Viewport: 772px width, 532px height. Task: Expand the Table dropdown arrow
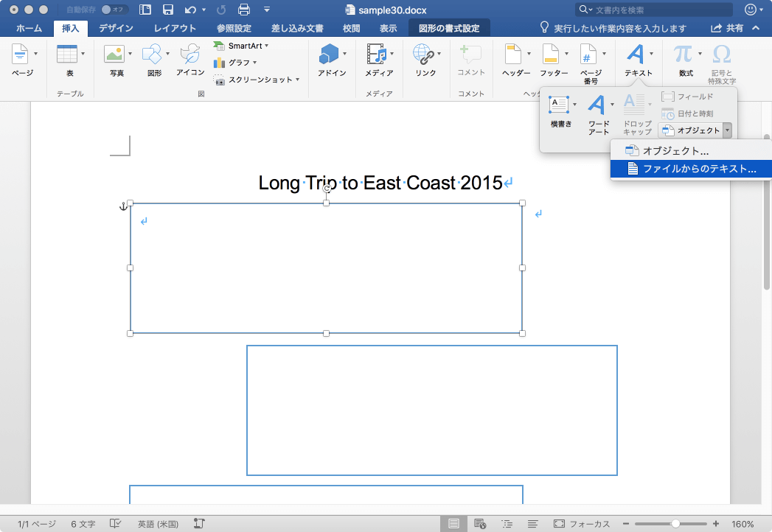pos(83,53)
